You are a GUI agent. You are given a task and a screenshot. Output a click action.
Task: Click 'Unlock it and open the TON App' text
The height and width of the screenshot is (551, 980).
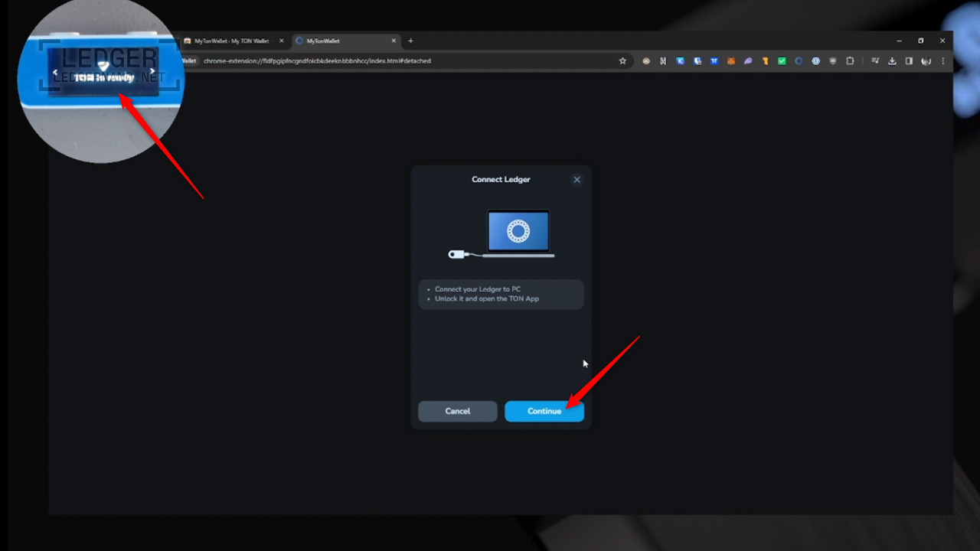pyautogui.click(x=487, y=298)
